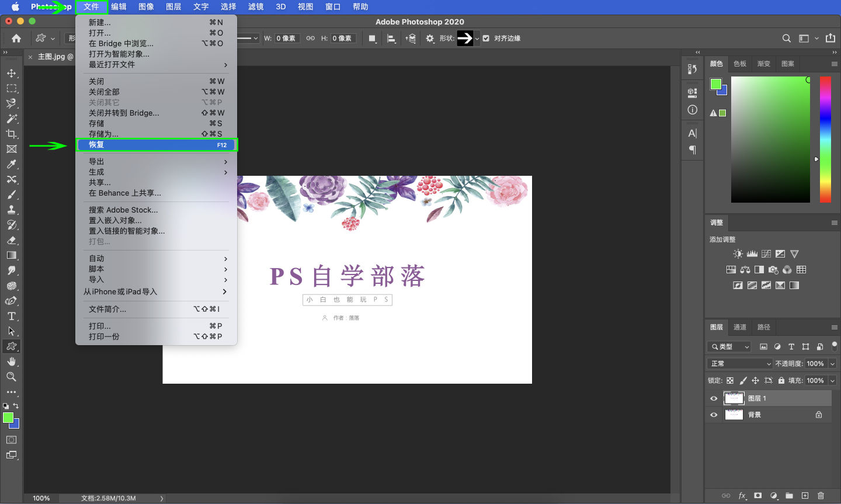Select the Zoom tool
The height and width of the screenshot is (504, 841).
click(13, 377)
